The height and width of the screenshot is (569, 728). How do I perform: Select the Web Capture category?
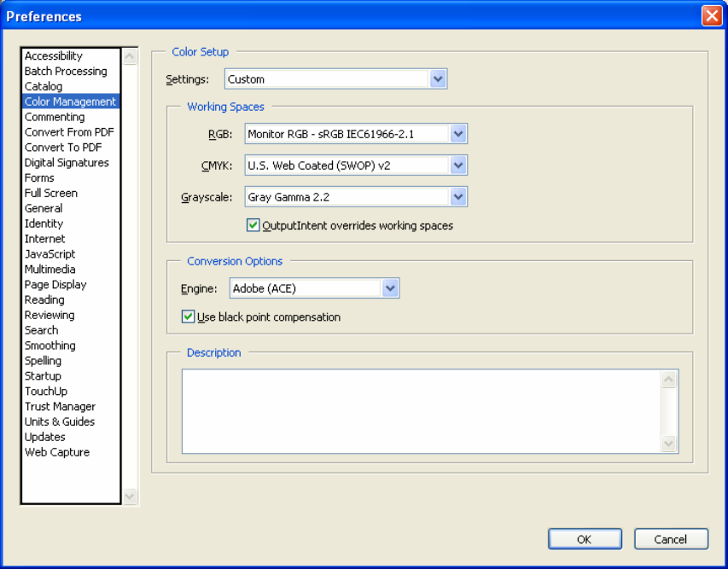pos(57,453)
